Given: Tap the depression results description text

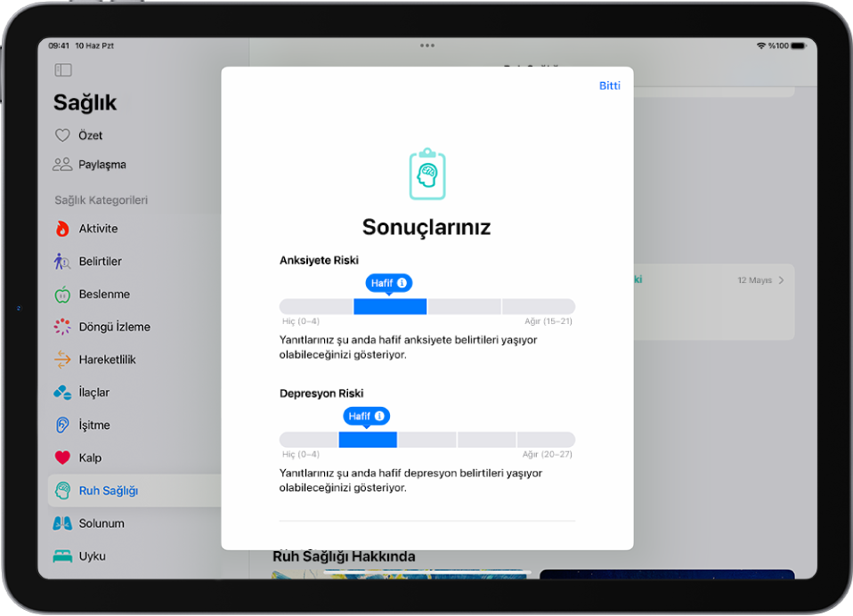Looking at the screenshot, I should tap(410, 480).
